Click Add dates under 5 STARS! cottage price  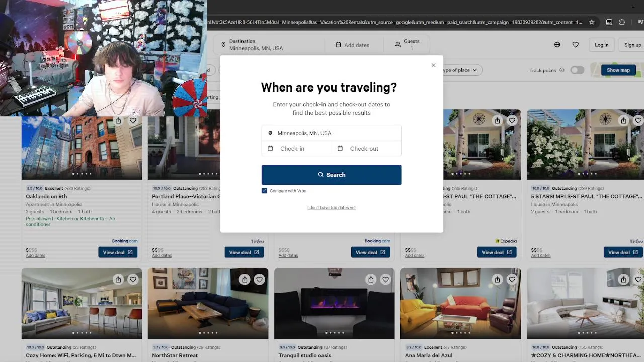point(541,256)
